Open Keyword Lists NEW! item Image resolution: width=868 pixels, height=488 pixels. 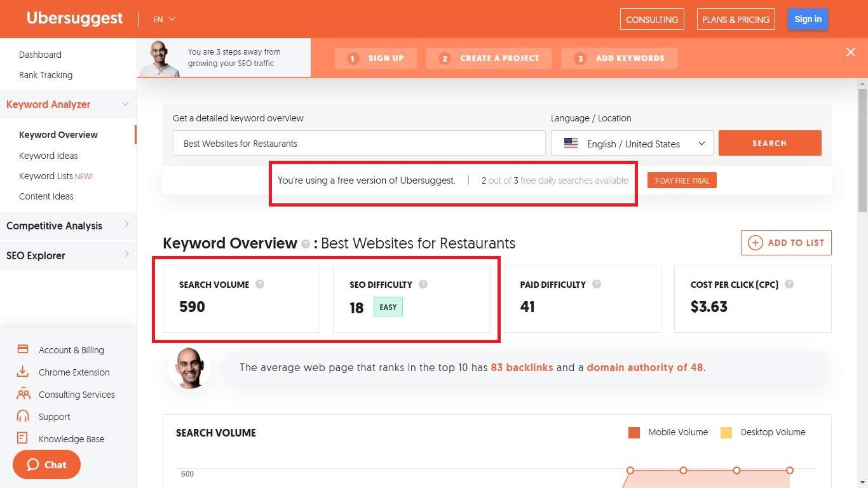[56, 176]
